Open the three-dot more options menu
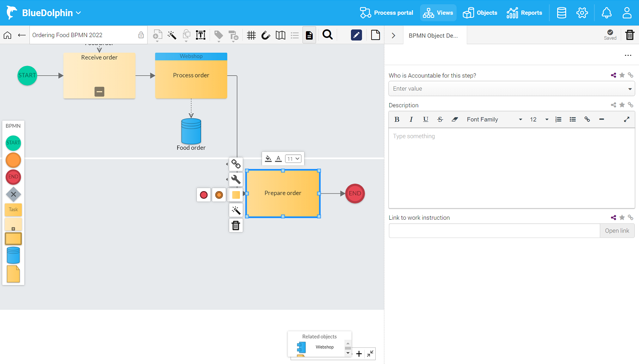 tap(628, 55)
